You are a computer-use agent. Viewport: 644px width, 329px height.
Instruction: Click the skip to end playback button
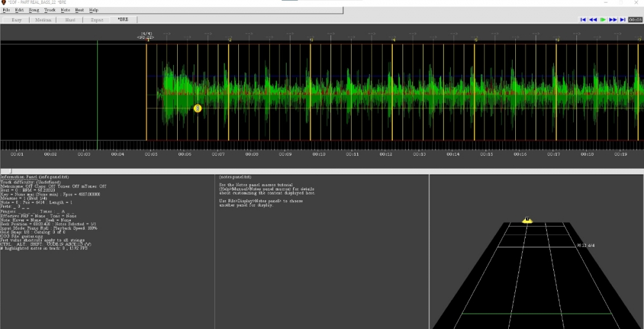[x=623, y=20]
